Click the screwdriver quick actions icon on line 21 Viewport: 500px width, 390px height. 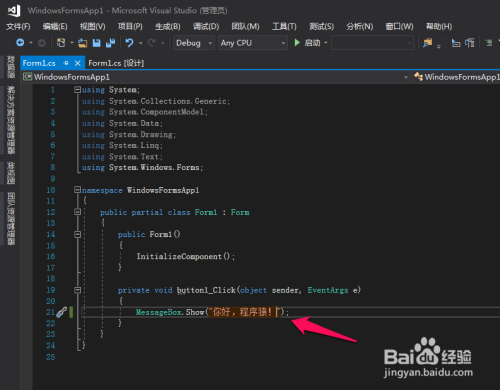pyautogui.click(x=61, y=312)
